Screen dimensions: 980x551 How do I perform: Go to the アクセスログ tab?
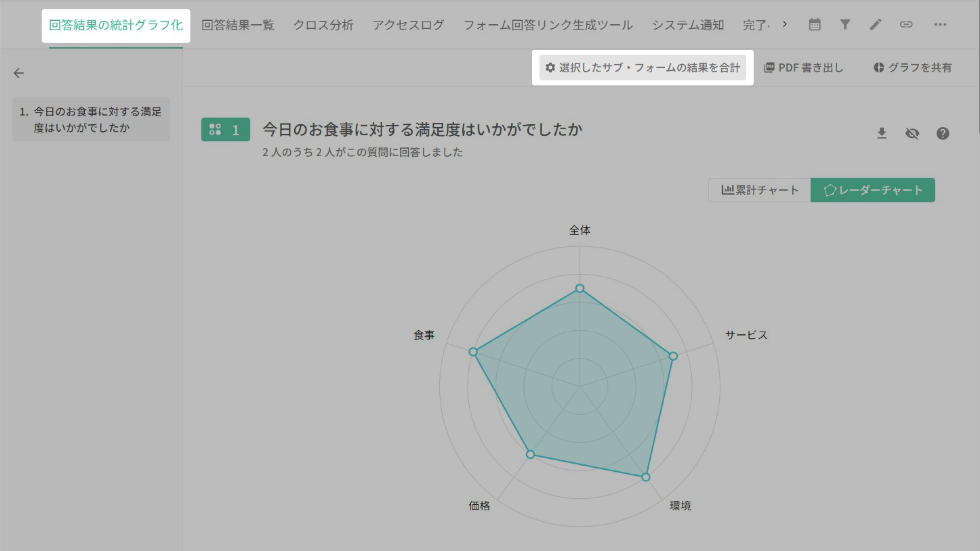click(408, 25)
